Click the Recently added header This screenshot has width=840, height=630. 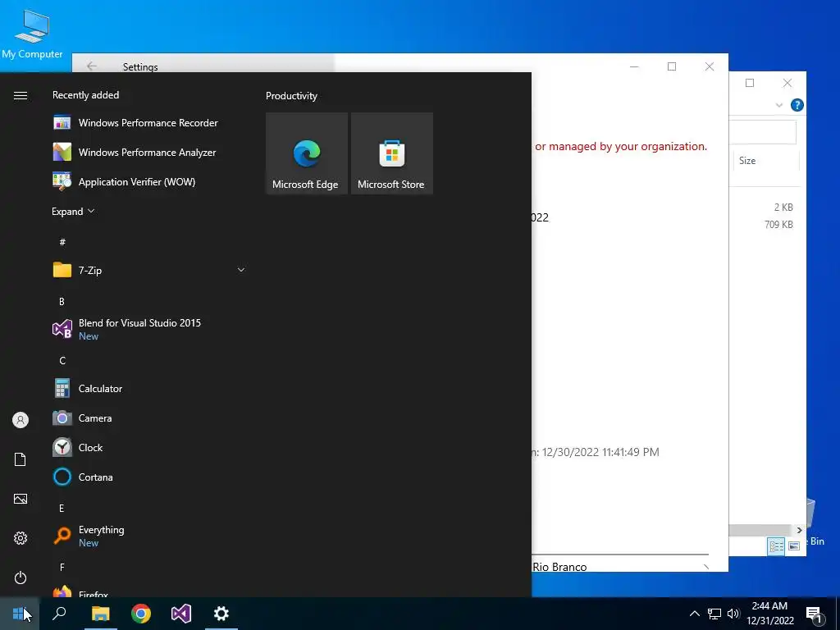(85, 95)
